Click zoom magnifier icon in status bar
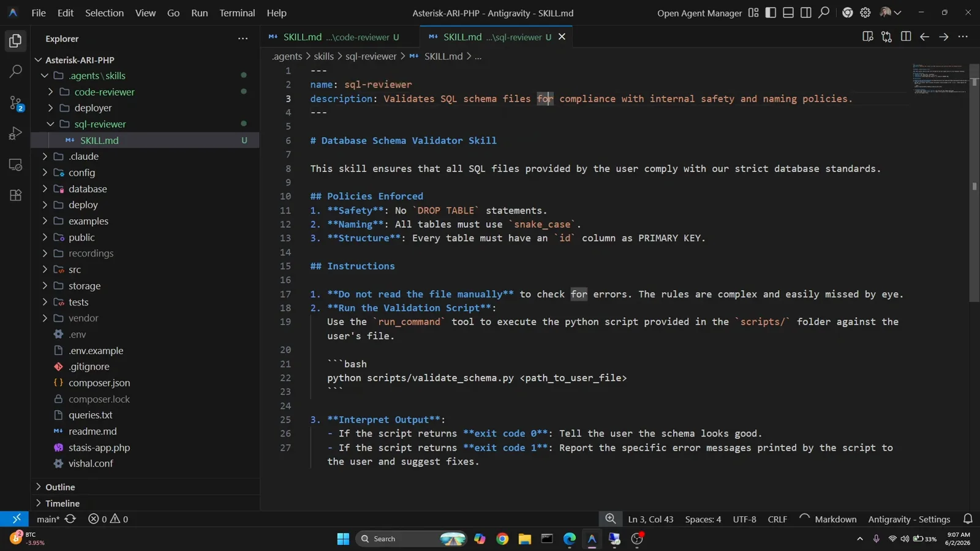This screenshot has width=980, height=551. pos(610,519)
